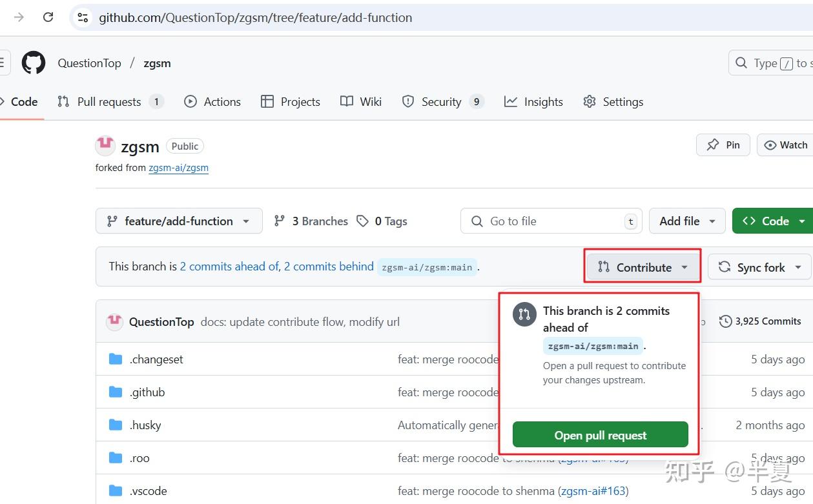
Task: Go to the Projects tab
Action: [291, 101]
